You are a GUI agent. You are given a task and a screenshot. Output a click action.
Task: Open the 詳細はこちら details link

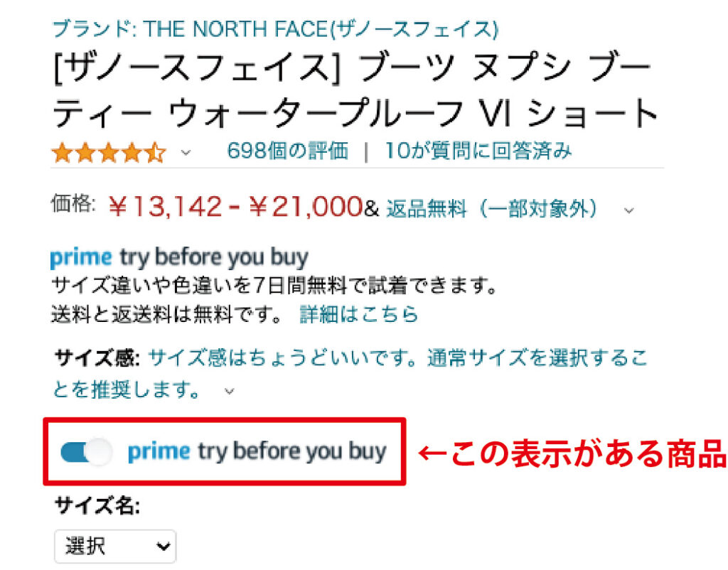coord(359,314)
